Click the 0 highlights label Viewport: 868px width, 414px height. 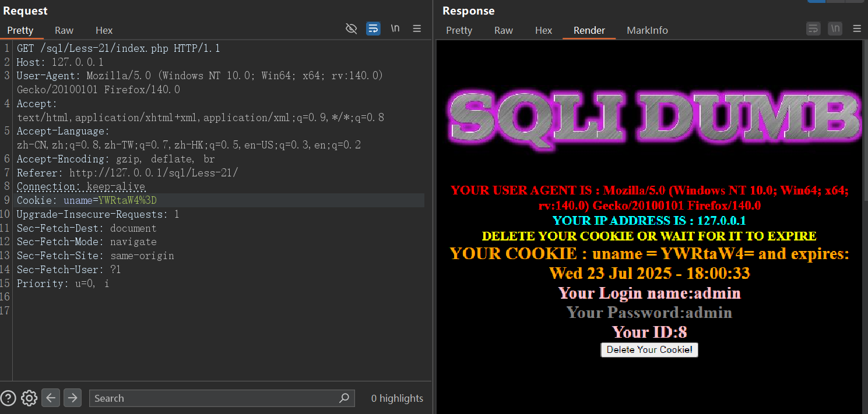pyautogui.click(x=397, y=398)
